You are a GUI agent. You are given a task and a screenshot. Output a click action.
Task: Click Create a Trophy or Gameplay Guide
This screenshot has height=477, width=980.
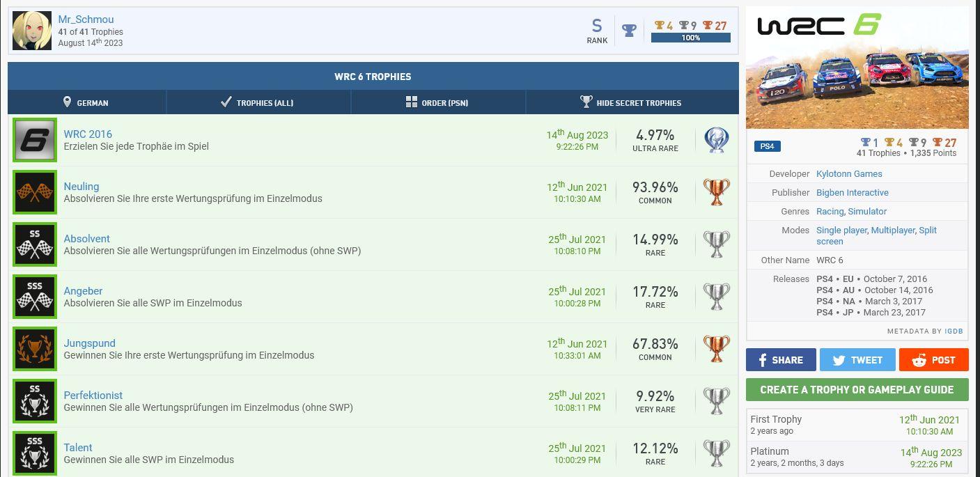[x=857, y=390]
